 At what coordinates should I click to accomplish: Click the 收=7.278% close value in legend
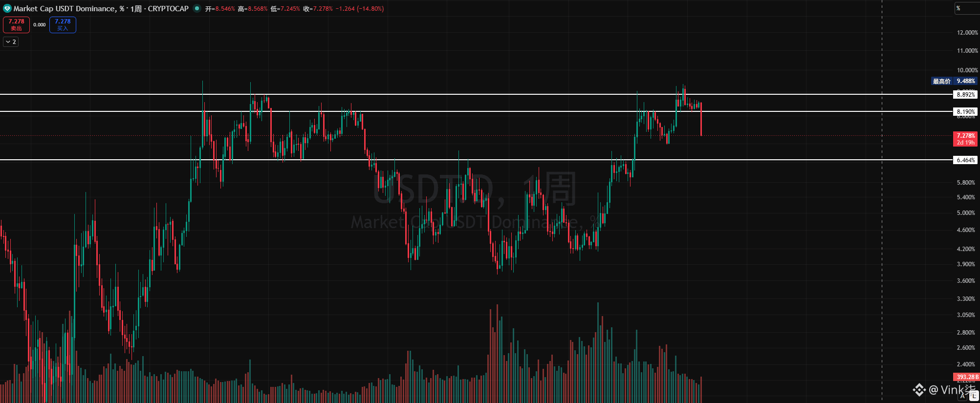(318, 9)
